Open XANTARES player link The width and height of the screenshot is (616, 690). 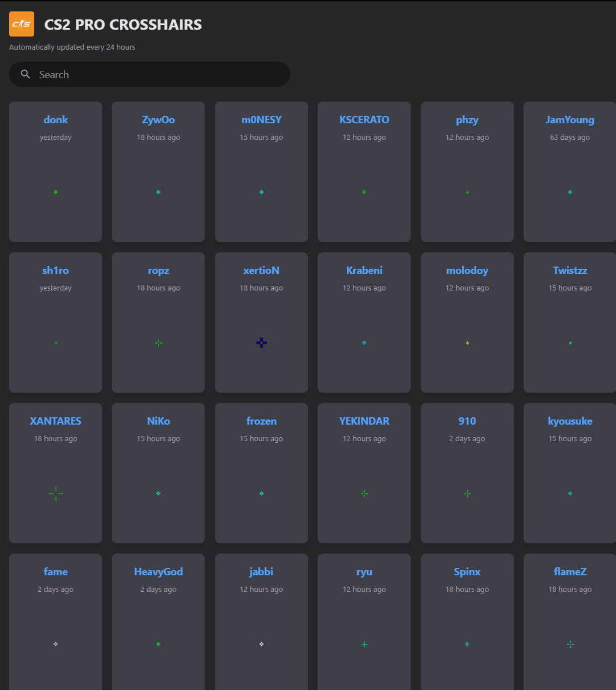(56, 421)
